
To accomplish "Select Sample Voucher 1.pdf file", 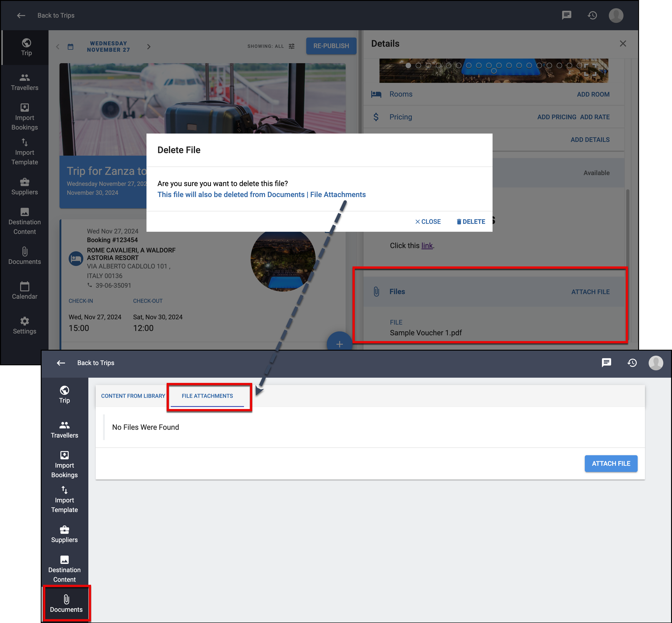I will (x=425, y=333).
